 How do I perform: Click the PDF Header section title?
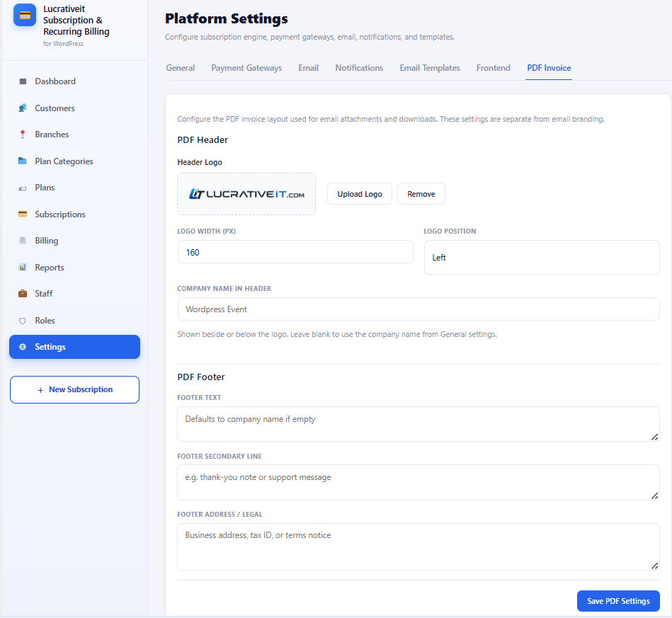pos(203,139)
